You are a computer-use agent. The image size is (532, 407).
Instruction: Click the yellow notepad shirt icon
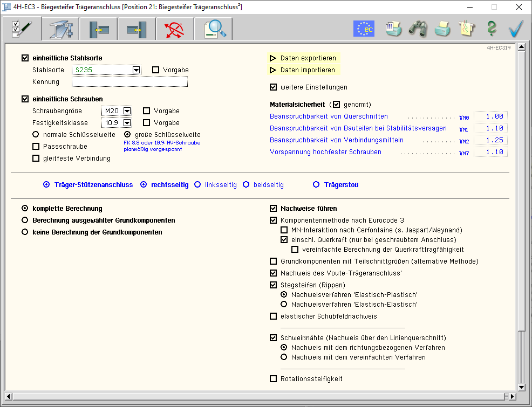467,29
